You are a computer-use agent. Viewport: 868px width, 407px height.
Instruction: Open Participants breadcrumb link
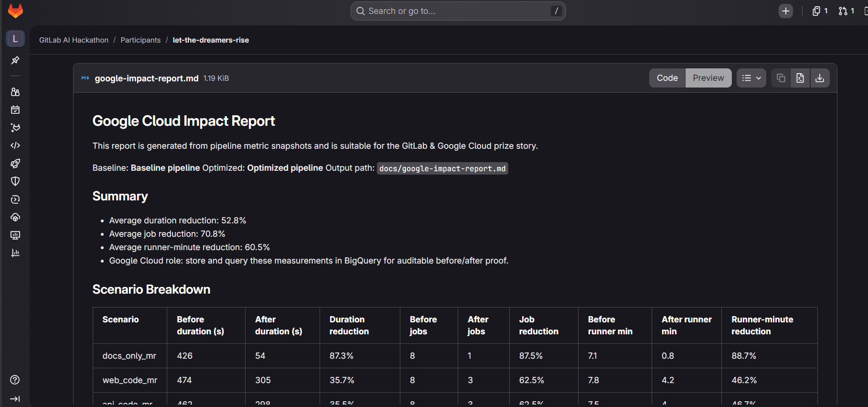140,40
